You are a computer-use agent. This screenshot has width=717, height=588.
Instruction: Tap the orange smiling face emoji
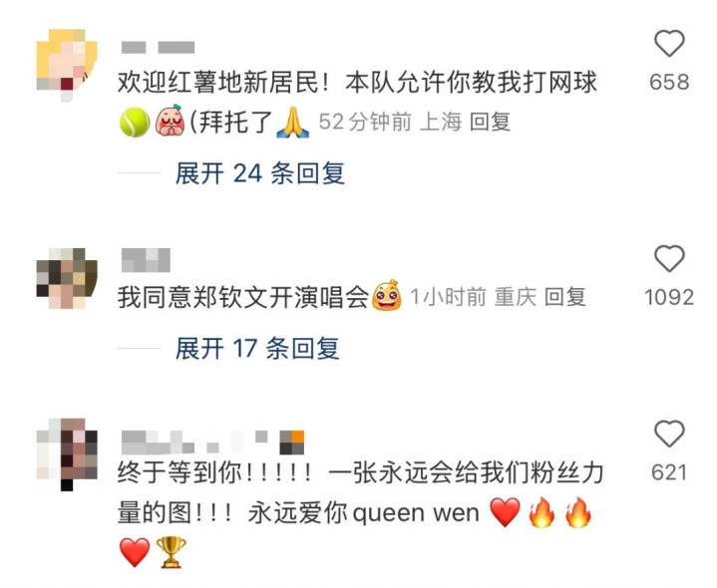[x=387, y=296]
